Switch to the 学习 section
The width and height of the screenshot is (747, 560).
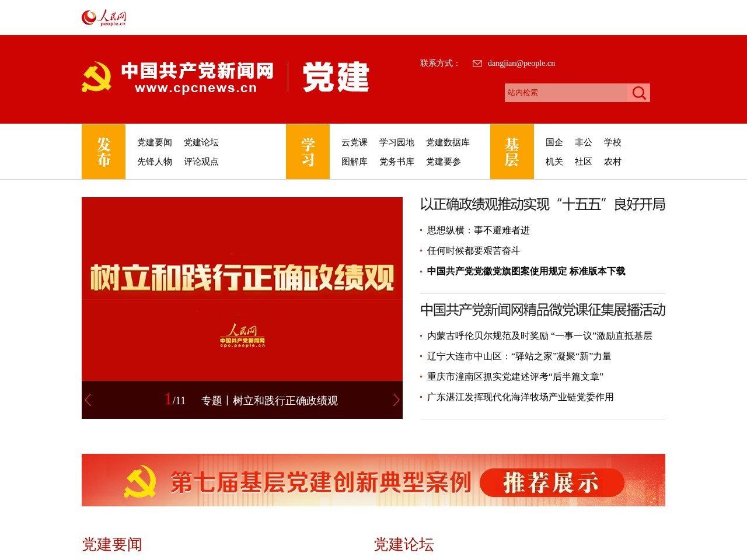[308, 151]
